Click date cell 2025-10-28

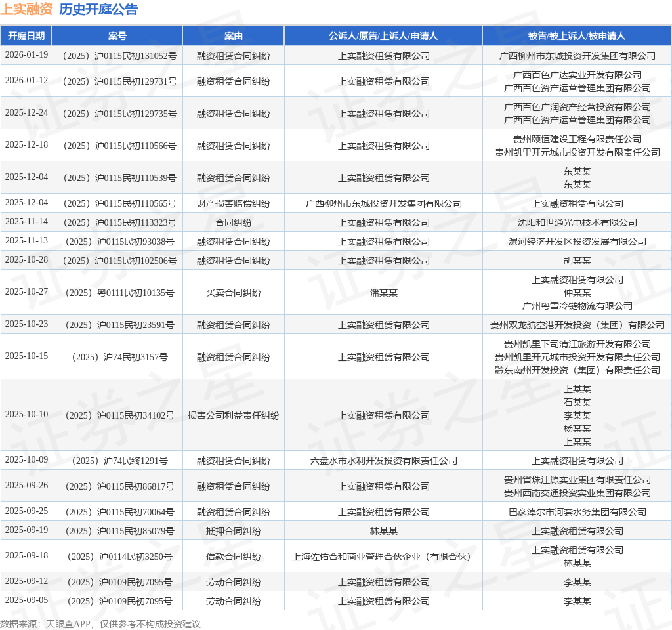(26, 260)
